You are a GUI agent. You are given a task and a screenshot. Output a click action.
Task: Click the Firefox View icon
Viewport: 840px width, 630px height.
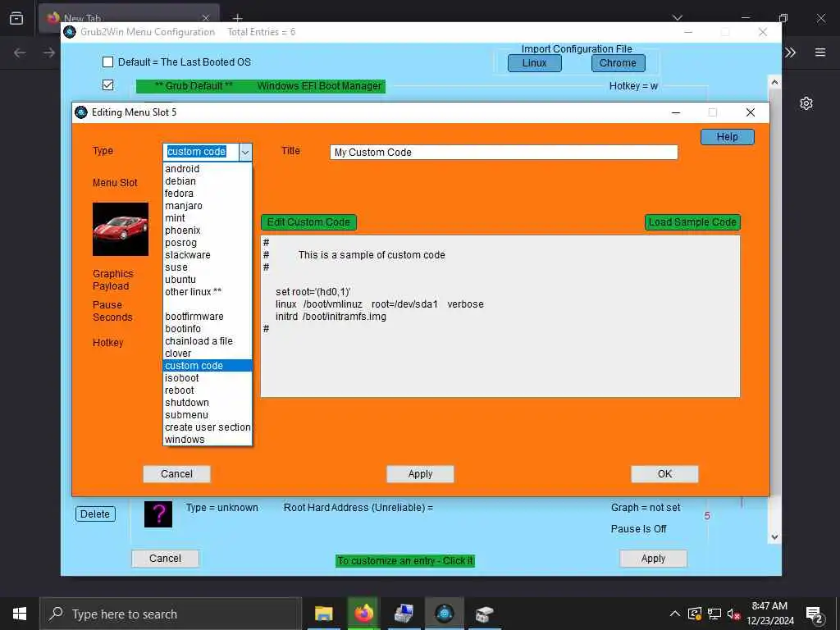click(16, 18)
